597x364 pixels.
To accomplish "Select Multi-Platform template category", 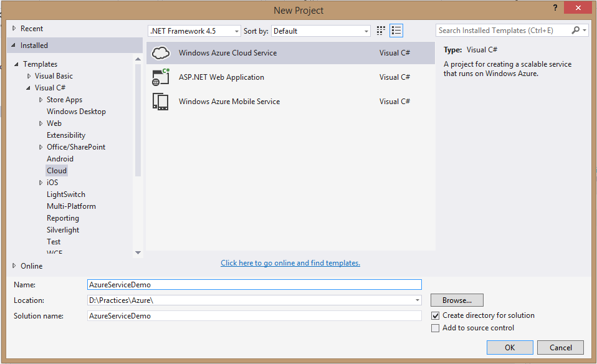I will click(x=71, y=206).
